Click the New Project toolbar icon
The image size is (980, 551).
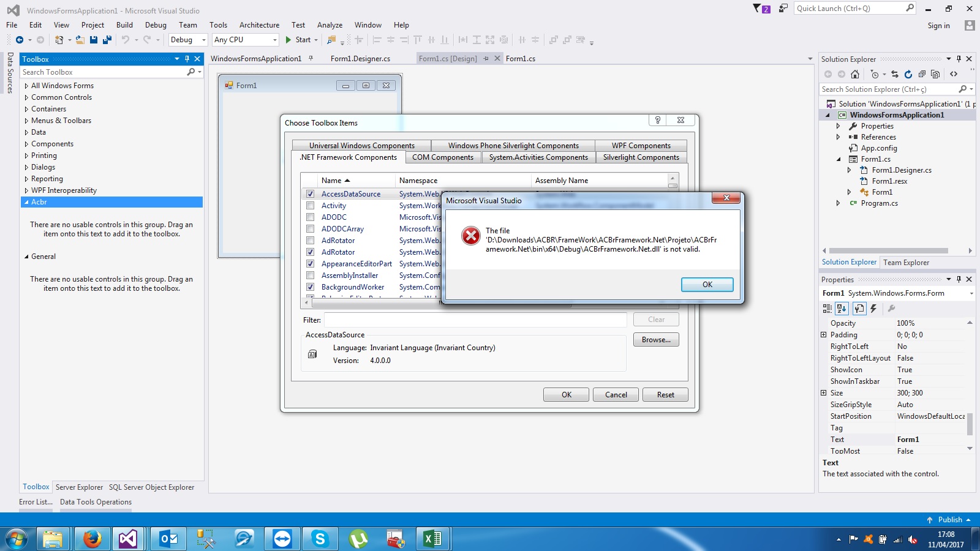coord(59,40)
